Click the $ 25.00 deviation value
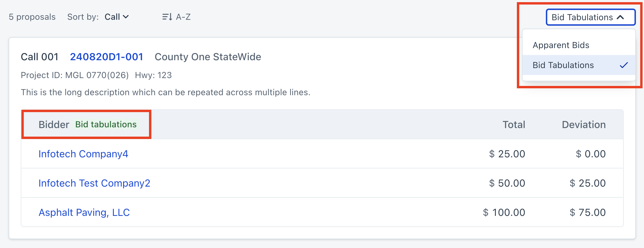Screen dimensions: 644x248 [x=587, y=183]
